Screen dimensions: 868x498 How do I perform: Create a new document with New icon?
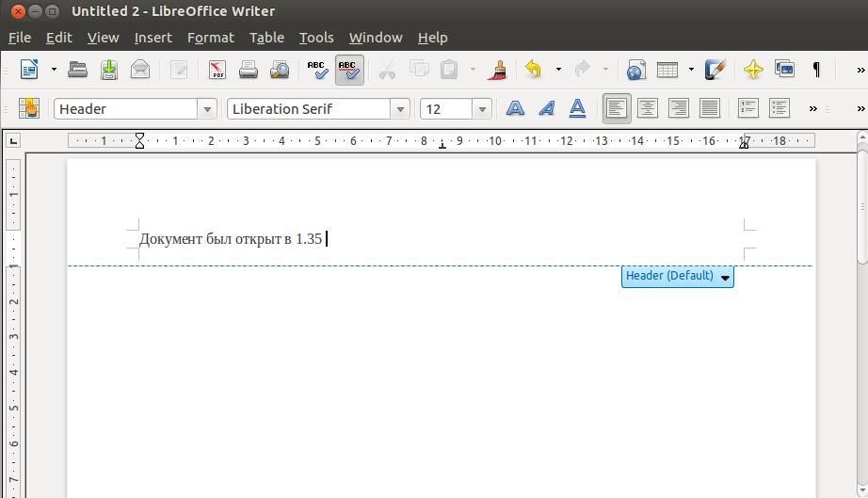coord(29,70)
